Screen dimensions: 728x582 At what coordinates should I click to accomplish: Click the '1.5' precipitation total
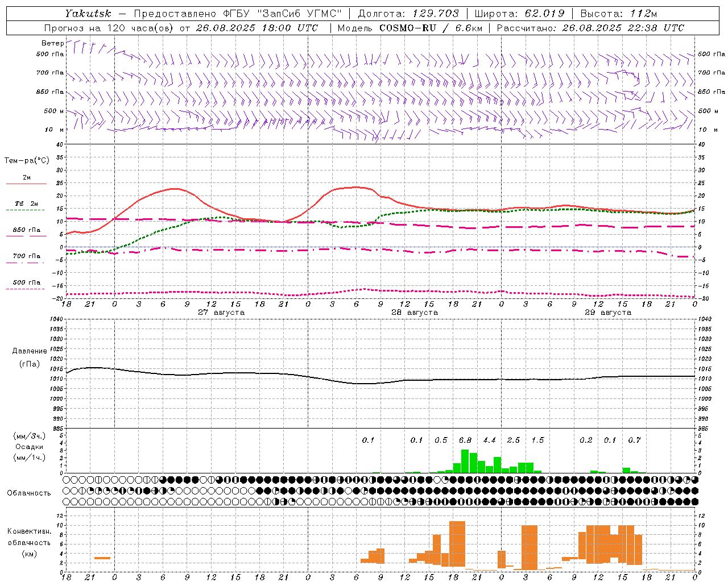(537, 440)
